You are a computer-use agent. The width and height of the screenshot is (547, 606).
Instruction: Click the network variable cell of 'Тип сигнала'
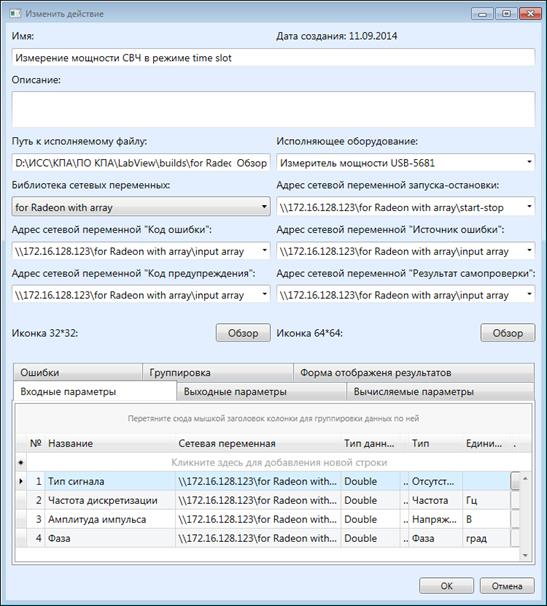pos(258,481)
